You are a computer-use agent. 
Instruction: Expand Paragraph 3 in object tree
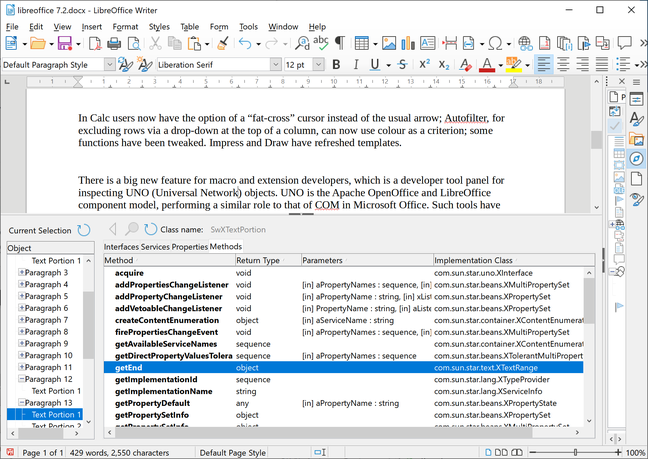[x=21, y=272]
